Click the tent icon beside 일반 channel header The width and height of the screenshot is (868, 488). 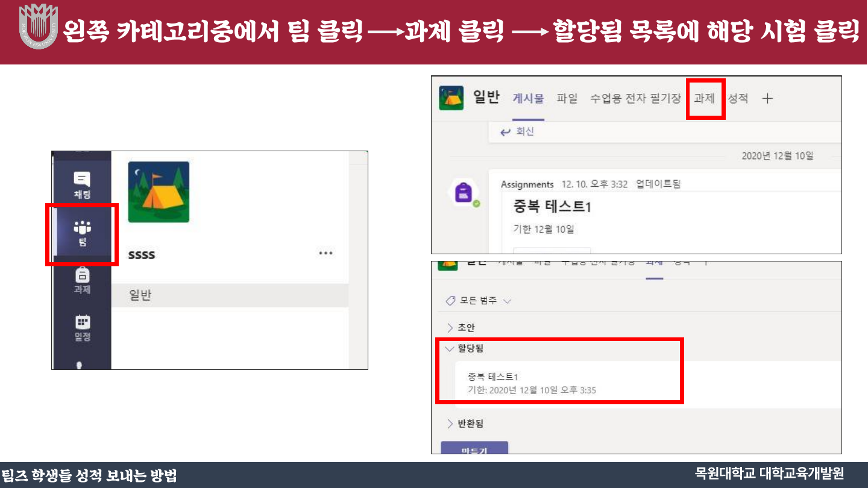click(x=451, y=98)
